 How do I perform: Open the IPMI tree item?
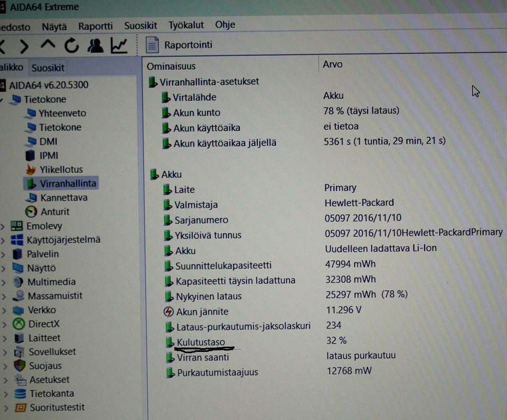(x=49, y=156)
